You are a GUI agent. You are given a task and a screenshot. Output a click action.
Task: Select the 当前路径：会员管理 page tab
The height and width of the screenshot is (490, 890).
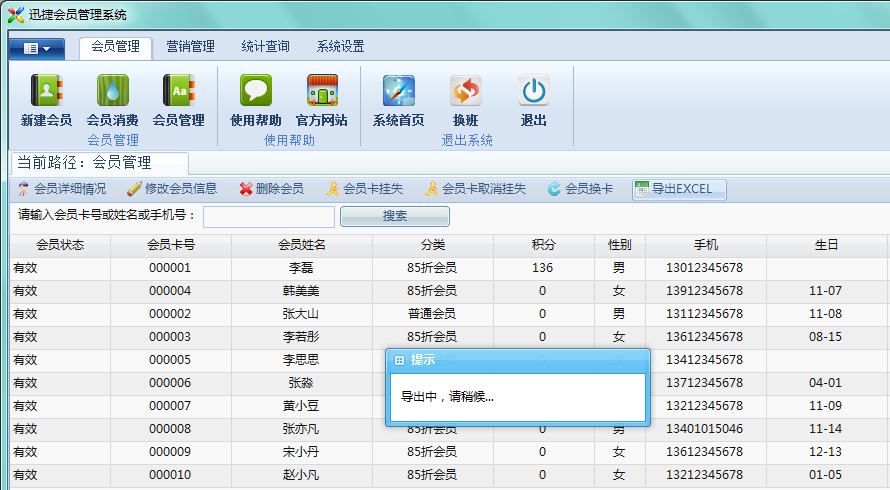pyautogui.click(x=99, y=163)
